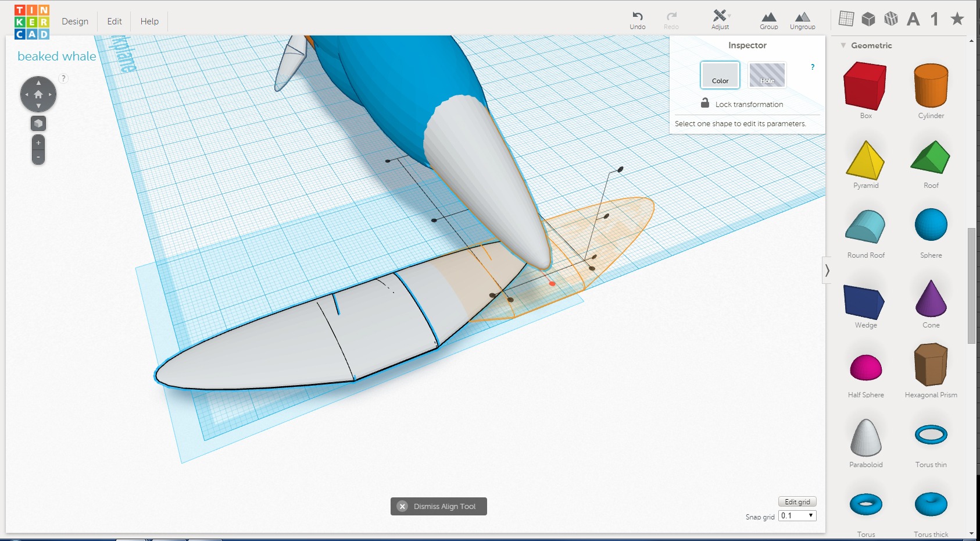Click the scrollbar down arrow

click(x=971, y=533)
